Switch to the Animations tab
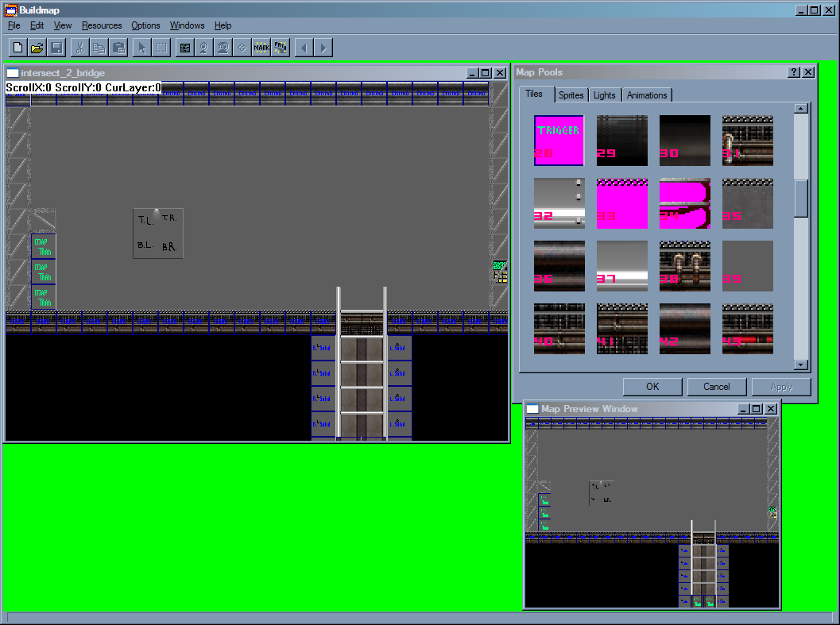Screen dimensions: 840x625 (646, 95)
